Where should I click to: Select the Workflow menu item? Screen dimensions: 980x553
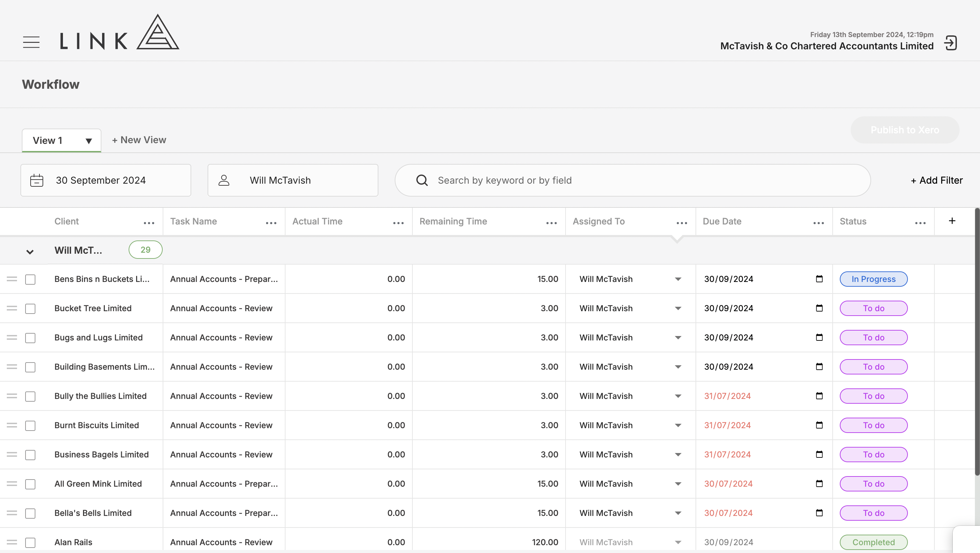click(x=50, y=83)
